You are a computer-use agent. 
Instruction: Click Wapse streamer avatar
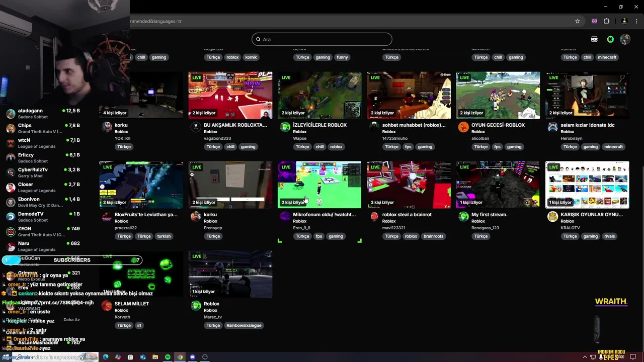pos(285,127)
